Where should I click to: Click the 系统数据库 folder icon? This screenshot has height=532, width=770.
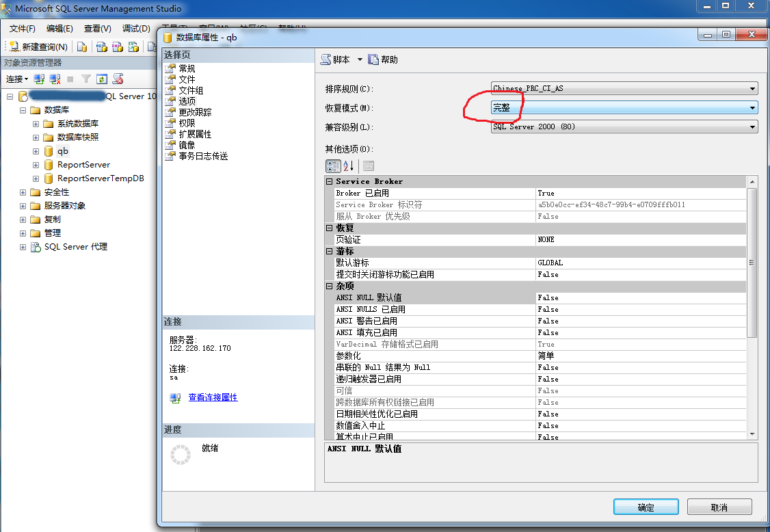coord(48,124)
